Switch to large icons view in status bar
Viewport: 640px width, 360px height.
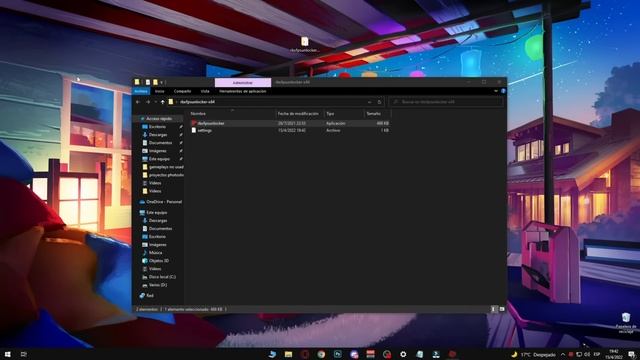coord(502,309)
